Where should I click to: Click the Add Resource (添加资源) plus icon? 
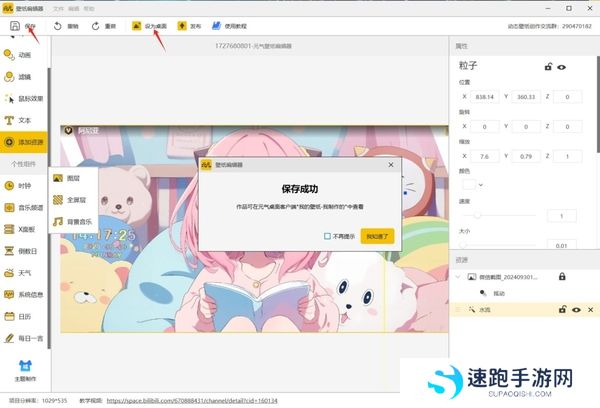tap(9, 142)
